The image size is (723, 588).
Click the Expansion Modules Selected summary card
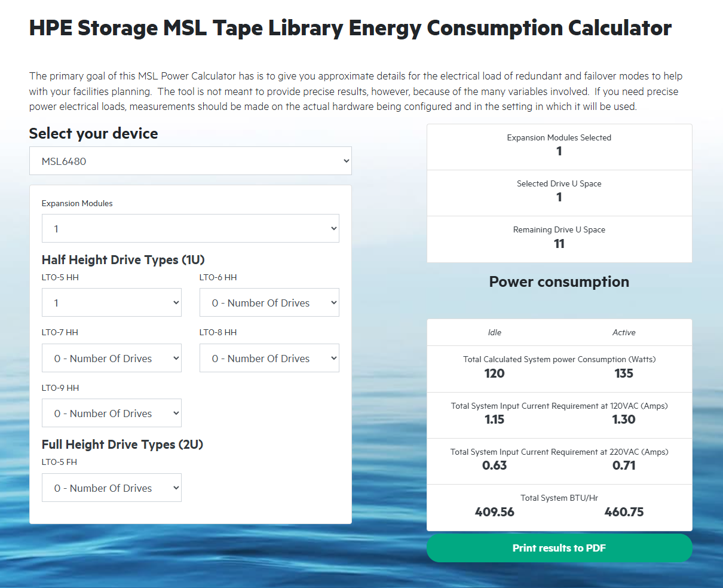click(x=559, y=145)
